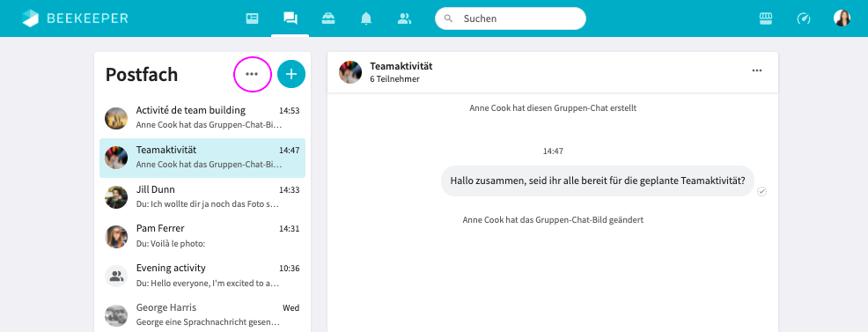Click Jill Dunn's avatar picture
The image size is (868, 332).
pyautogui.click(x=116, y=197)
